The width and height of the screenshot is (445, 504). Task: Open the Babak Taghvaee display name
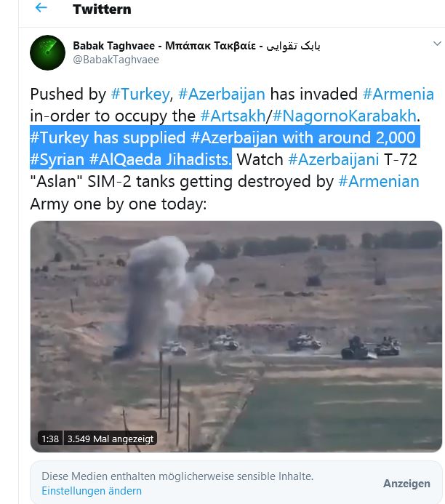(196, 46)
